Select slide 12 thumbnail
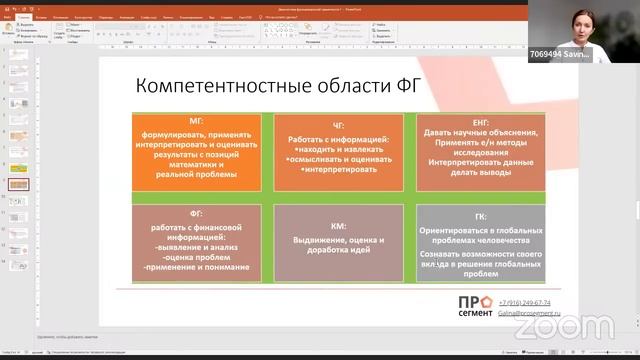This screenshot has height=360, width=640. coord(19,233)
